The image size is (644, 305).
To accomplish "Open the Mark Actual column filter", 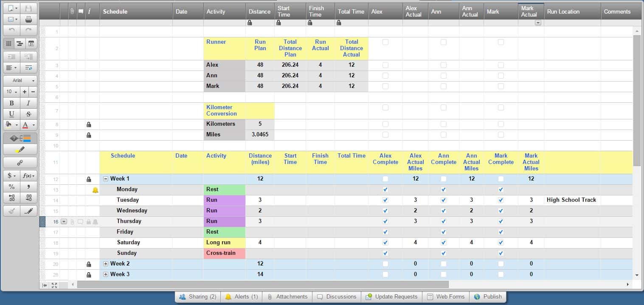I will coord(537,22).
